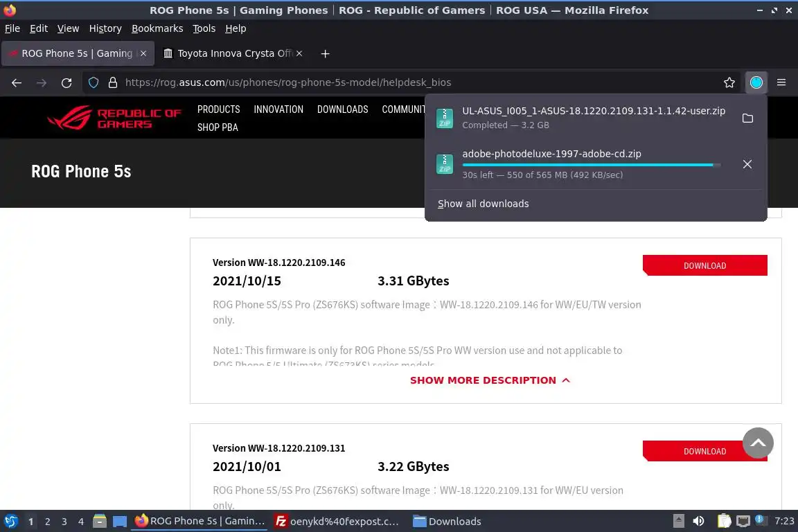Open INNOVATION in the ROG navigation

(278, 109)
